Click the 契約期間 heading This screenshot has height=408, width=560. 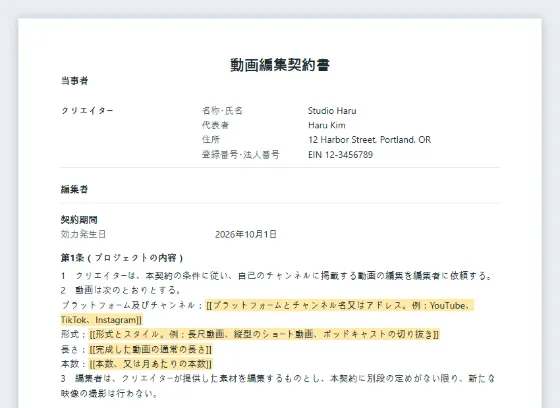pos(79,220)
